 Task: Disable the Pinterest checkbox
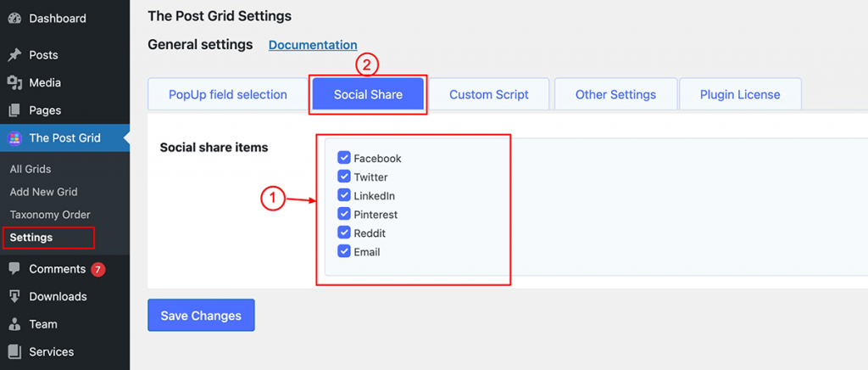coord(344,214)
